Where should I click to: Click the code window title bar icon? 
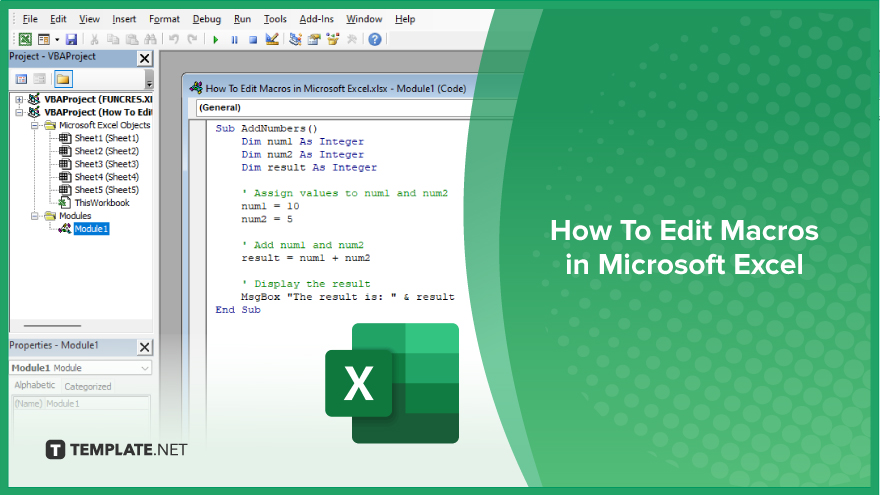click(x=196, y=88)
